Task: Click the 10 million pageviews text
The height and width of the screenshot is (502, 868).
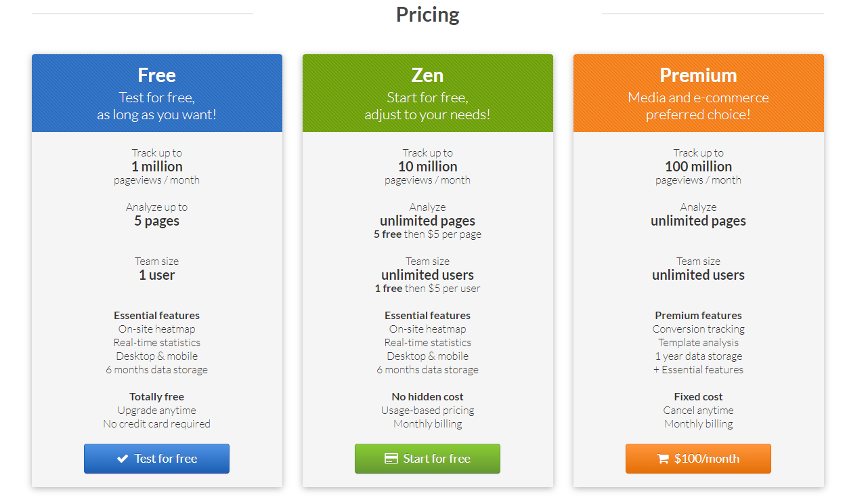Action: [427, 167]
